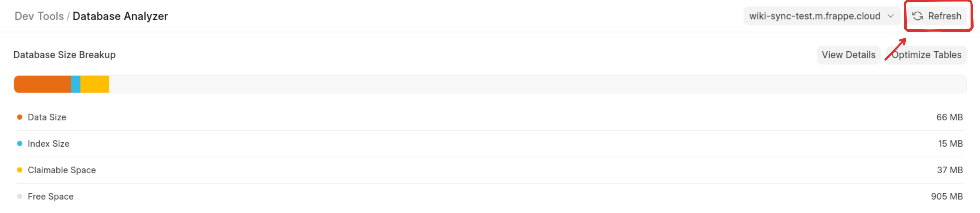Click the gray Free Space legend dot
980x213 pixels.
pyautogui.click(x=20, y=196)
